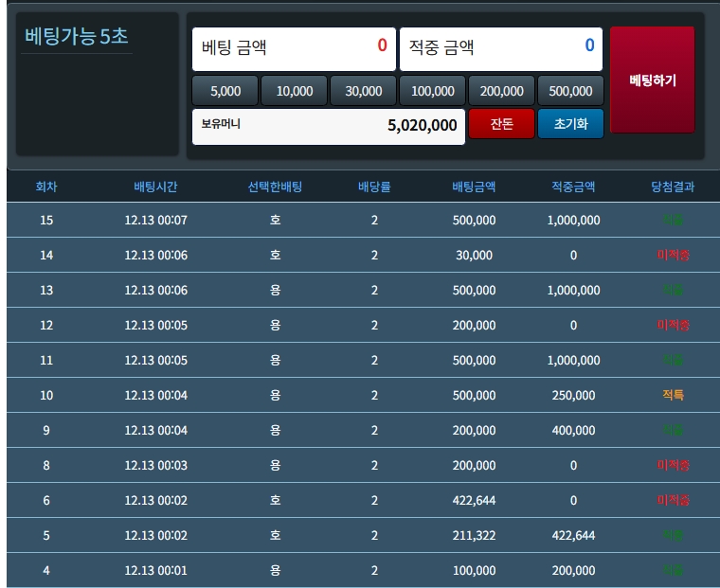
Task: Select the 10,000 amount chip
Action: [294, 91]
